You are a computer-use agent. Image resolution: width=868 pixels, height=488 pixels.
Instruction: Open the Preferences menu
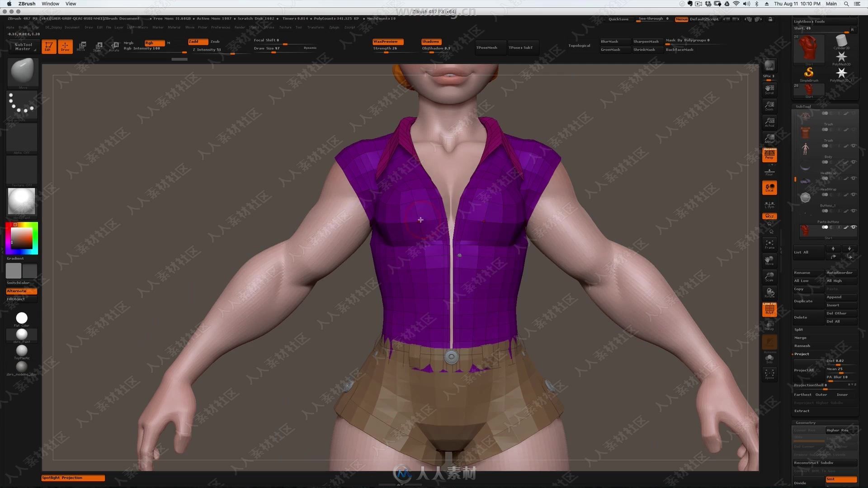coord(221,27)
